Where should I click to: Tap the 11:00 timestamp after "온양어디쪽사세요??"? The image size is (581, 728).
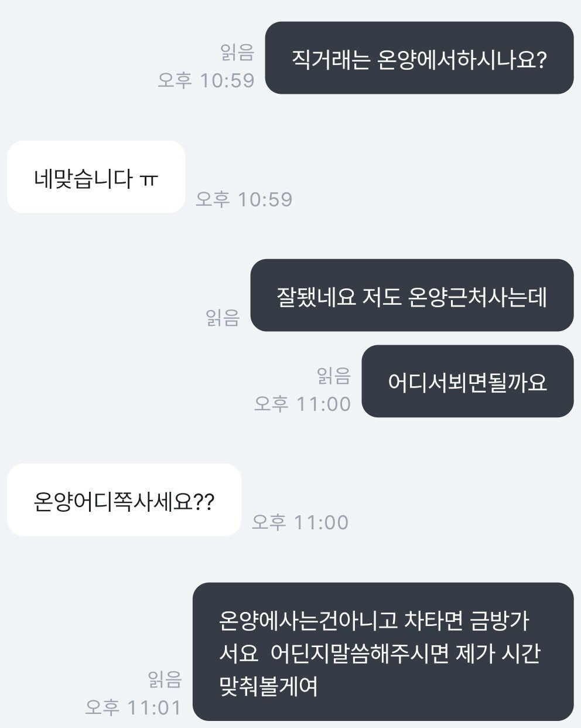tap(300, 522)
